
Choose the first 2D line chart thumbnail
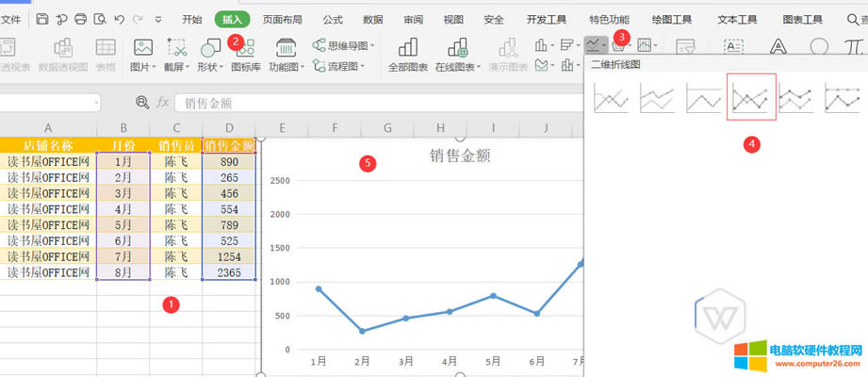tap(611, 97)
